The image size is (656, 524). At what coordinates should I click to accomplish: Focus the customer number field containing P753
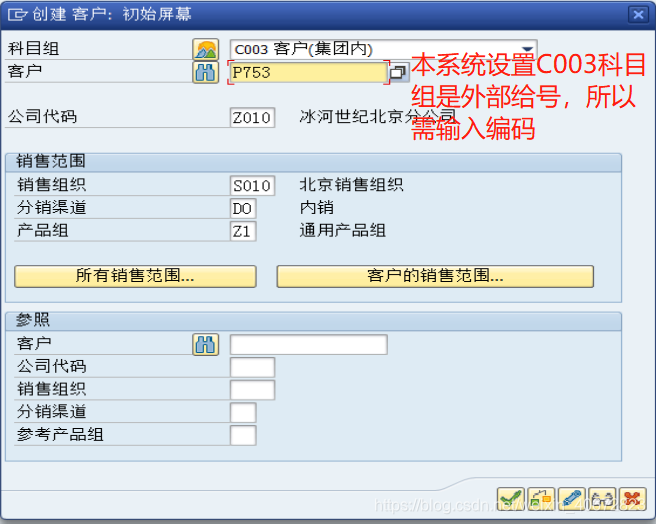(x=308, y=72)
